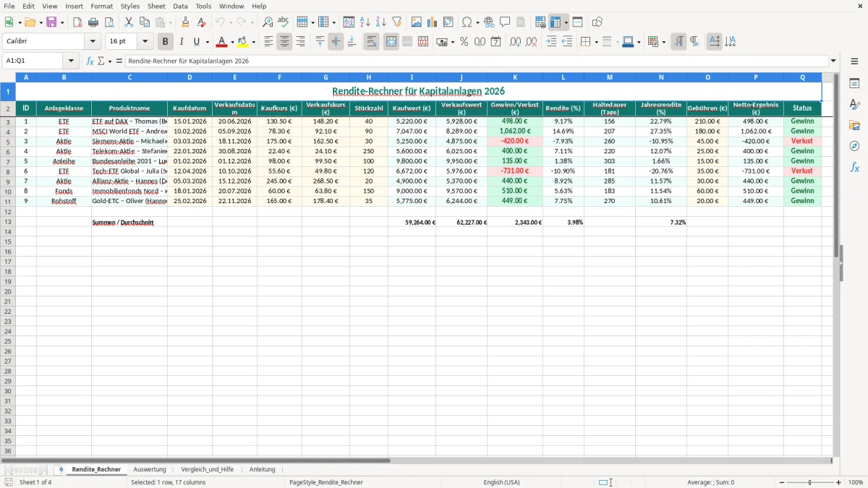Click the zoom slider handle
Image resolution: width=868 pixels, height=488 pixels.
pyautogui.click(x=810, y=482)
